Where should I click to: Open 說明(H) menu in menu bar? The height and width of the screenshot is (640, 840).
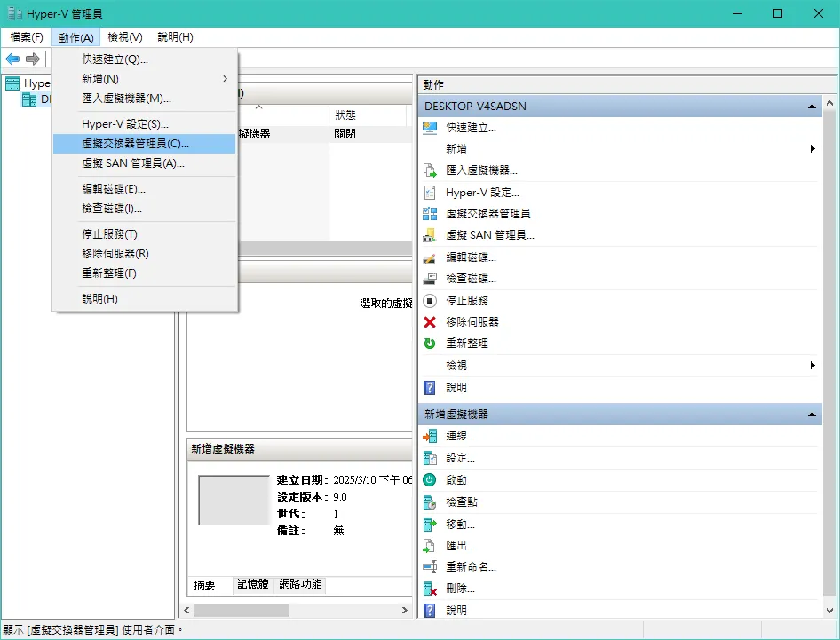pyautogui.click(x=175, y=37)
